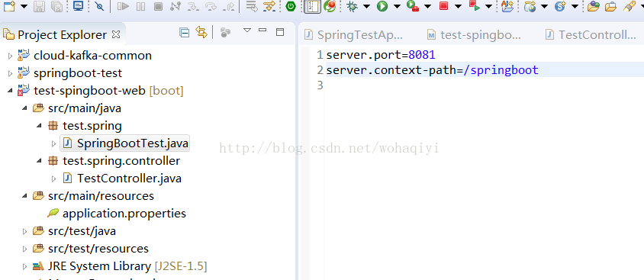Click the grey Terminate square icon
The image size is (644, 280).
pyautogui.click(x=158, y=6)
